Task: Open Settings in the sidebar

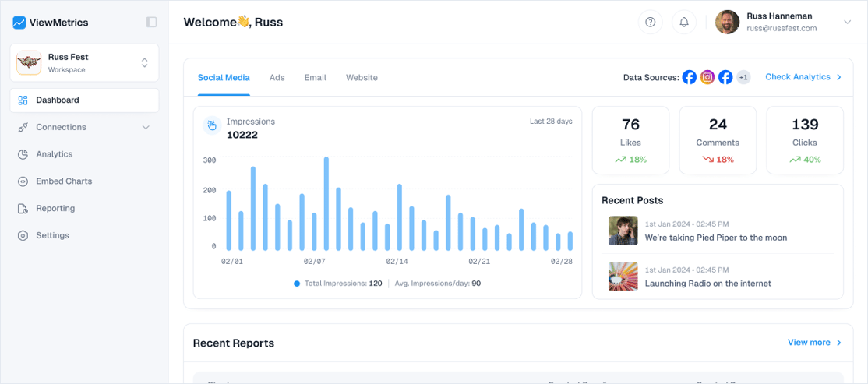Action: 84,236
